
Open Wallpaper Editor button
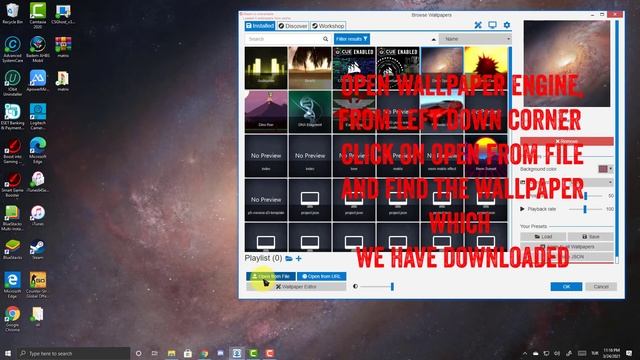(296, 287)
